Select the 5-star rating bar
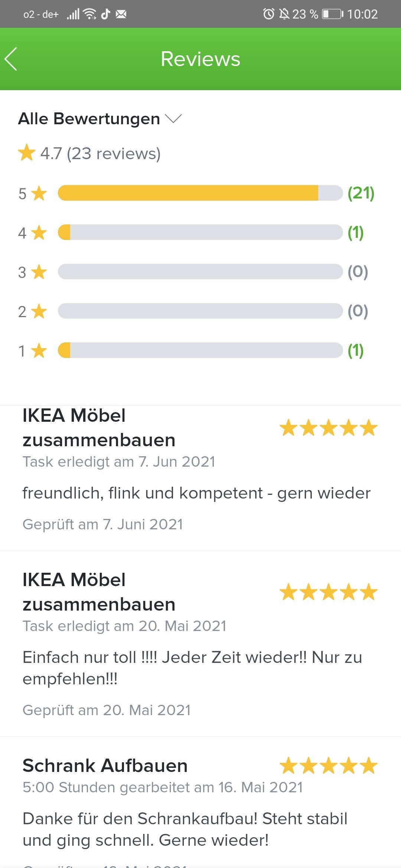The height and width of the screenshot is (868, 401). coord(200,193)
